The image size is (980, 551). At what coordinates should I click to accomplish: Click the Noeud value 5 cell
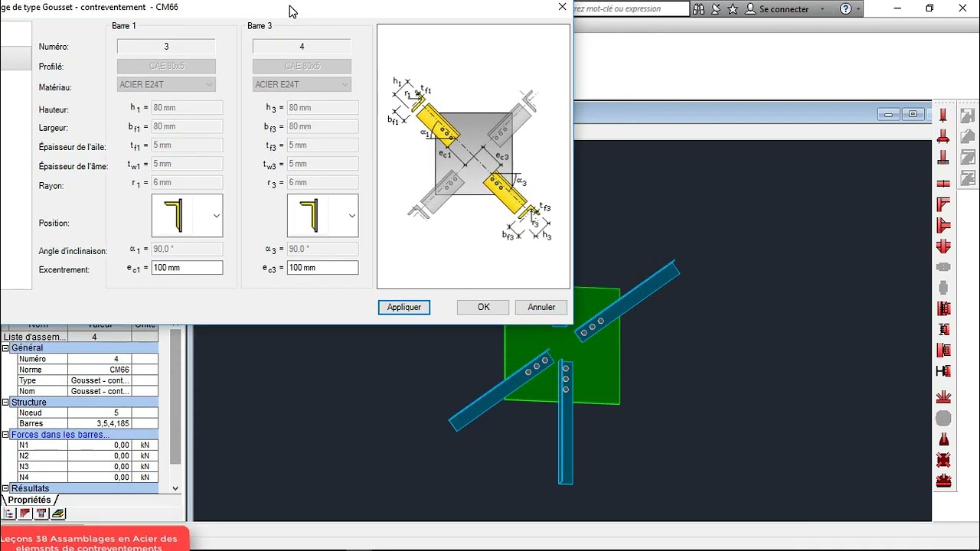pos(100,412)
